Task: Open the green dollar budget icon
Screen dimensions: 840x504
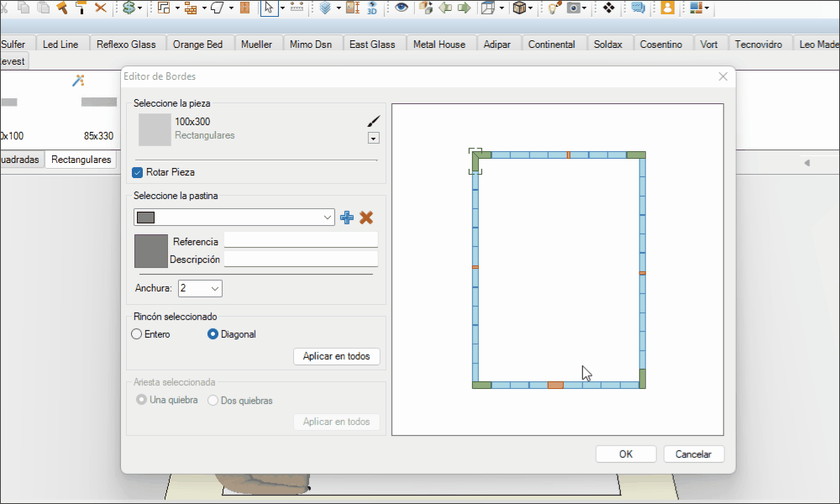Action: tap(129, 8)
